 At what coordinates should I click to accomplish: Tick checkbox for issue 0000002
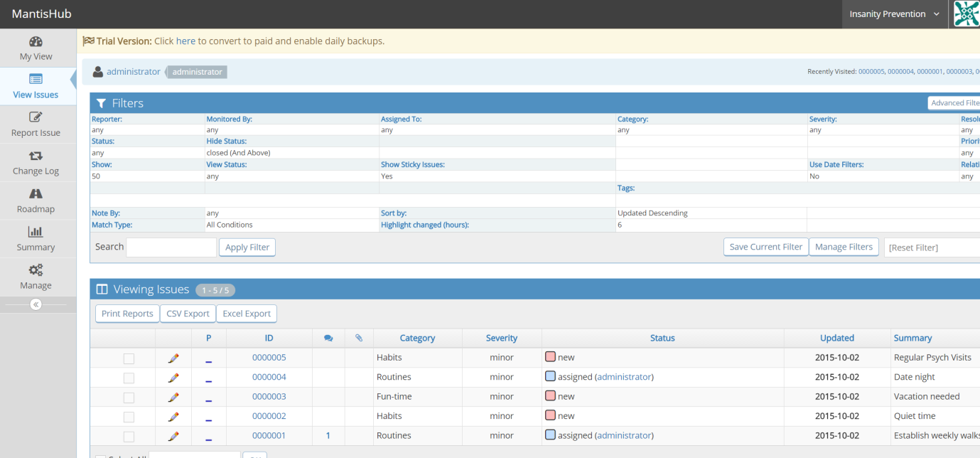[129, 417]
